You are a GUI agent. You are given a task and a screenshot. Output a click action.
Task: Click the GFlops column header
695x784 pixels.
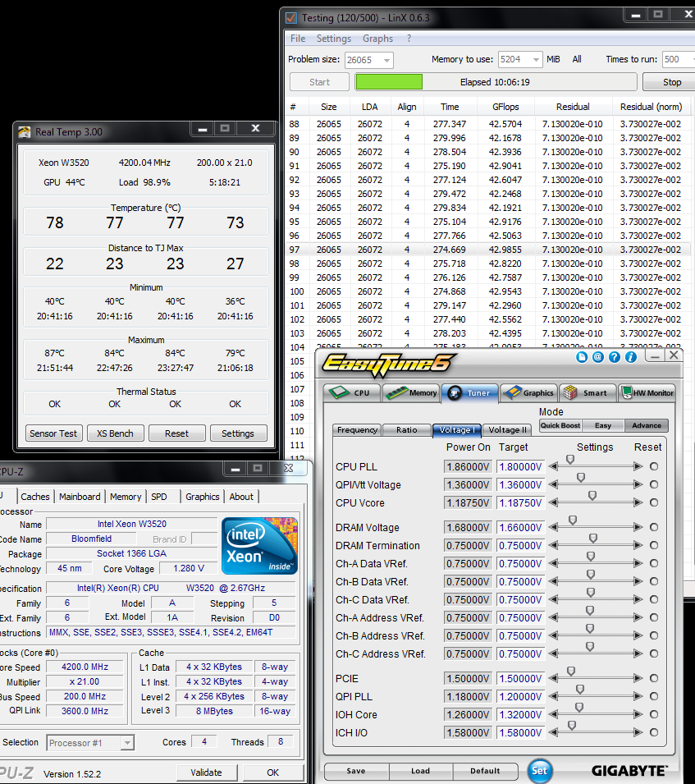click(x=505, y=107)
